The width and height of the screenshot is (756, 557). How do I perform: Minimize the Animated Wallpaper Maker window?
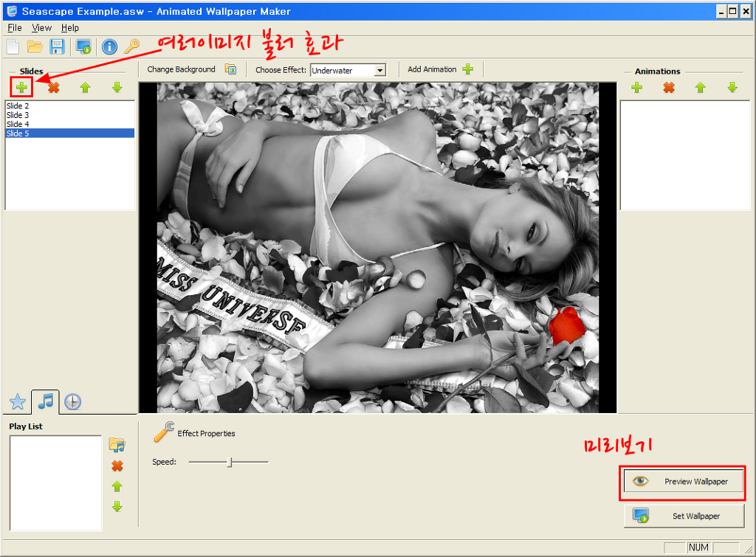(721, 11)
